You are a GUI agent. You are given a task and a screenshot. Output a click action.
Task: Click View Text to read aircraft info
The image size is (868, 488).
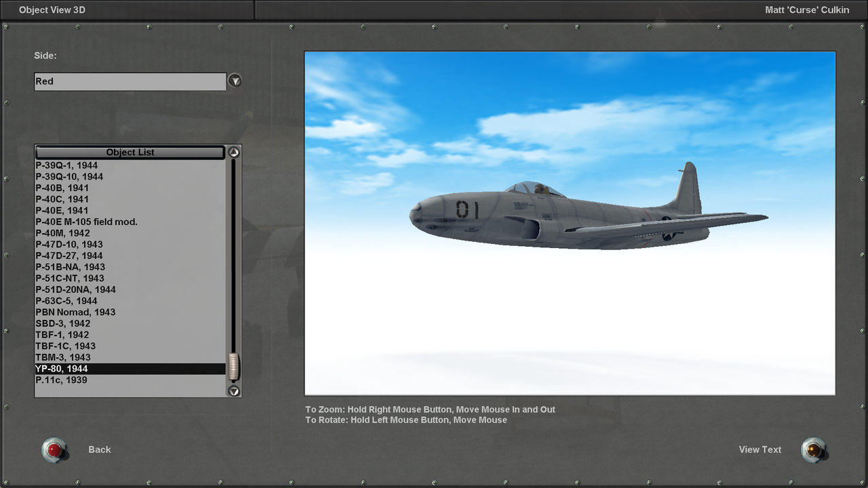pos(759,449)
